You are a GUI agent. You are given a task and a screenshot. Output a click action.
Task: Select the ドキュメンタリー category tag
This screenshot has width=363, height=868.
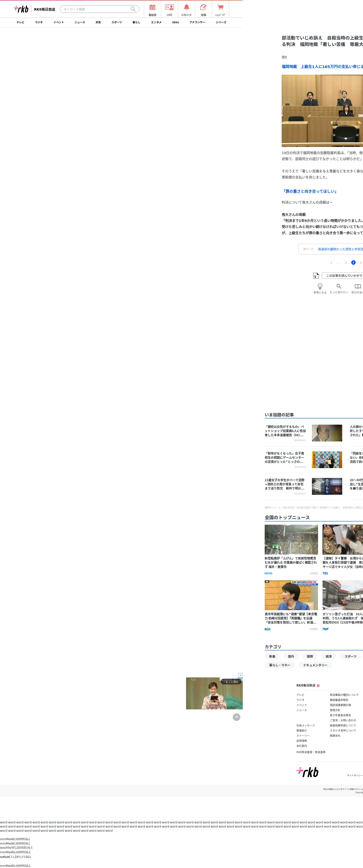pyautogui.click(x=315, y=665)
